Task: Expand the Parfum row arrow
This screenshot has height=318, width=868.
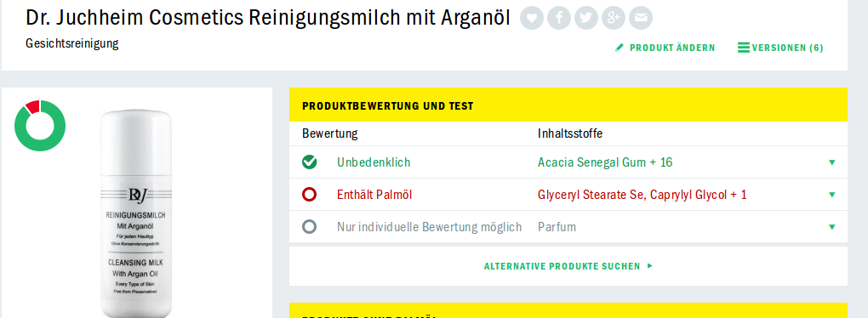Action: 831,227
